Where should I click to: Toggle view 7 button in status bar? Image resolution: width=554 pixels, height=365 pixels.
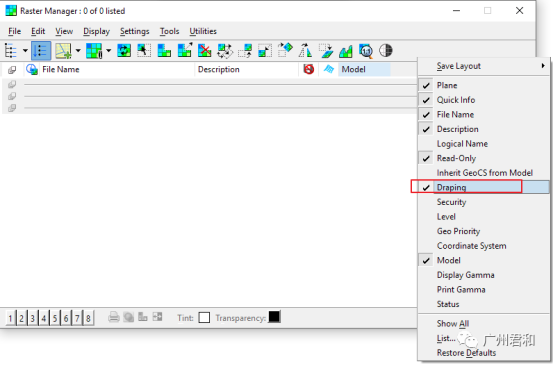click(x=77, y=318)
